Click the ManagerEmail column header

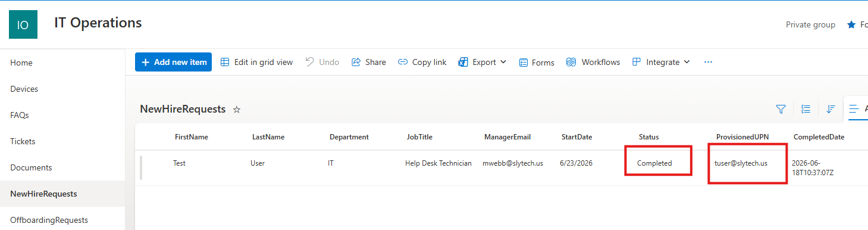tap(507, 137)
